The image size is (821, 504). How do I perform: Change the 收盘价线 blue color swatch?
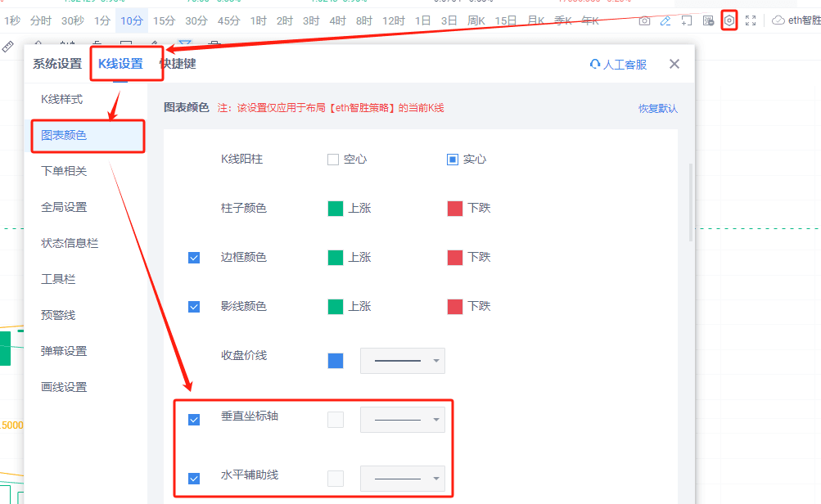(x=335, y=361)
